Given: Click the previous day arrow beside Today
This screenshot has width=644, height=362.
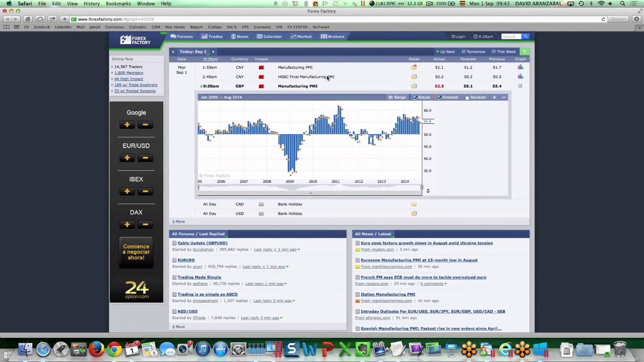Looking at the screenshot, I should (x=173, y=52).
